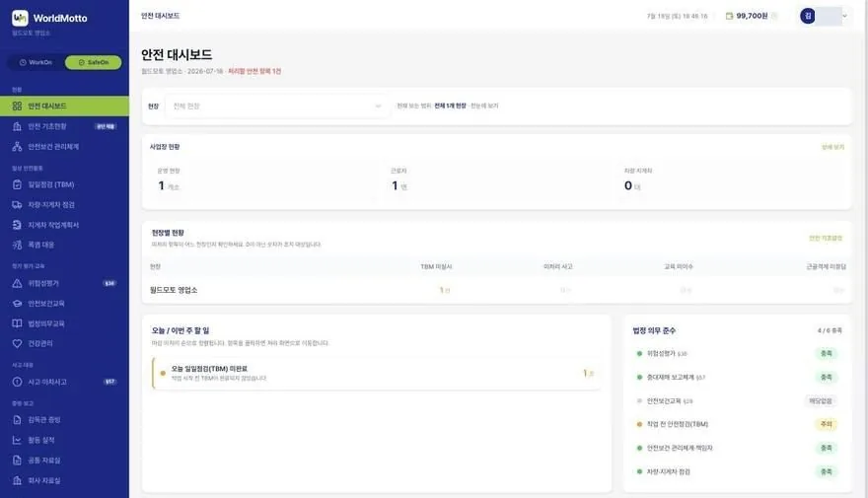The width and height of the screenshot is (868, 498).
Task: Go to 회사 자료실 in sidebar
Action: click(64, 480)
